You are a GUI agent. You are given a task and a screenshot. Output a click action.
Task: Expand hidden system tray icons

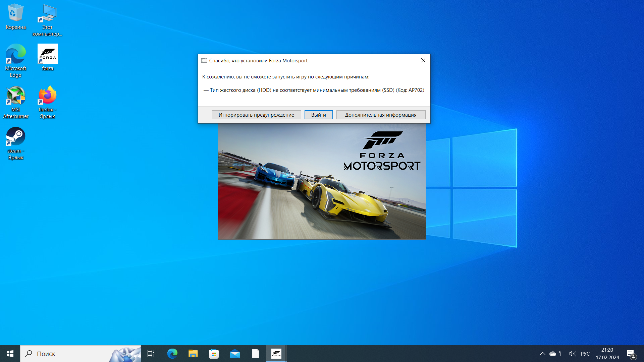click(x=542, y=354)
